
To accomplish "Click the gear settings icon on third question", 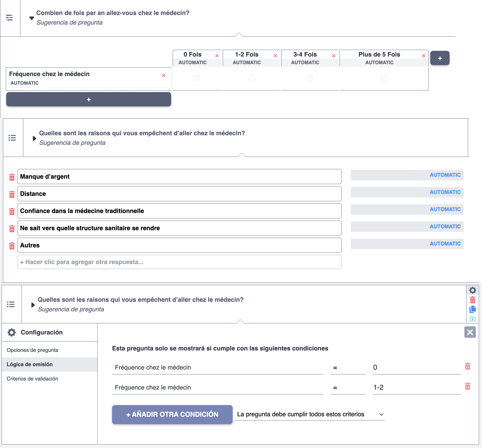I will [472, 290].
